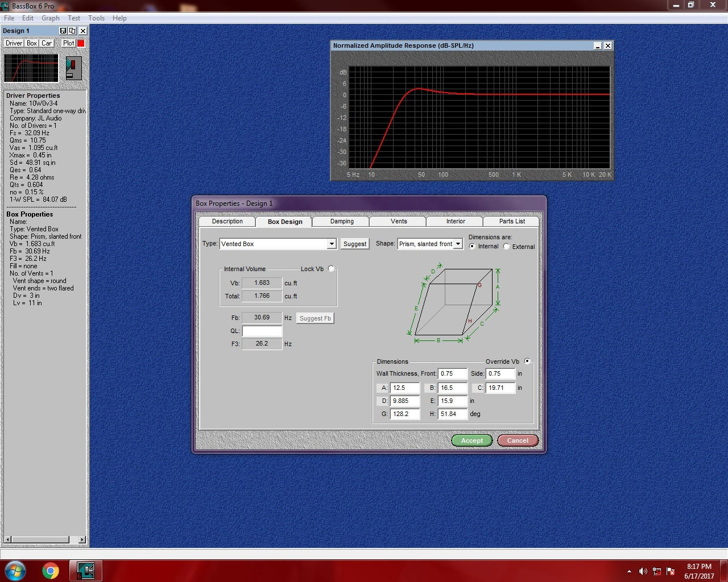This screenshot has width=728, height=582.
Task: Click the Suggest Fb button
Action: tap(315, 318)
